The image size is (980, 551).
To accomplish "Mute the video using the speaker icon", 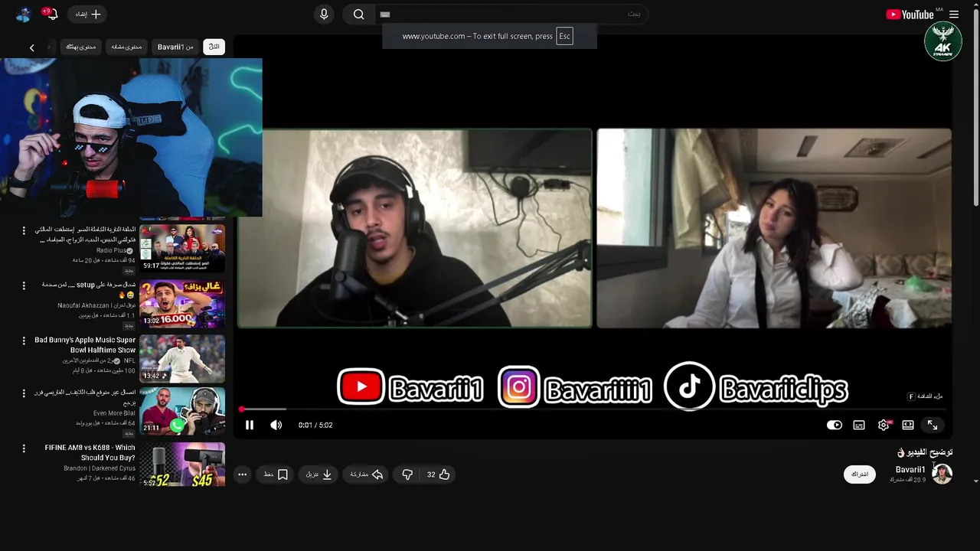I will (276, 425).
